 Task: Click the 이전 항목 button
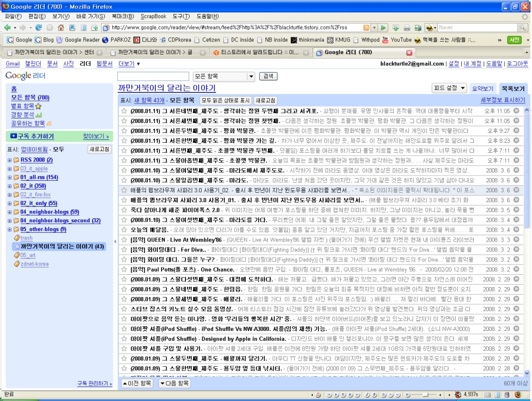(137, 383)
